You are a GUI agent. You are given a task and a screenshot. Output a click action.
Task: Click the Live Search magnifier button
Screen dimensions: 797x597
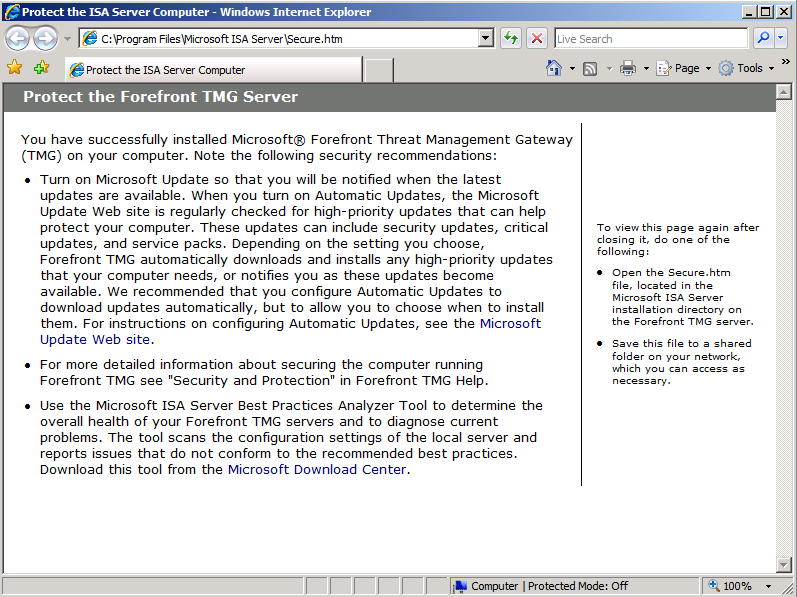coord(763,38)
